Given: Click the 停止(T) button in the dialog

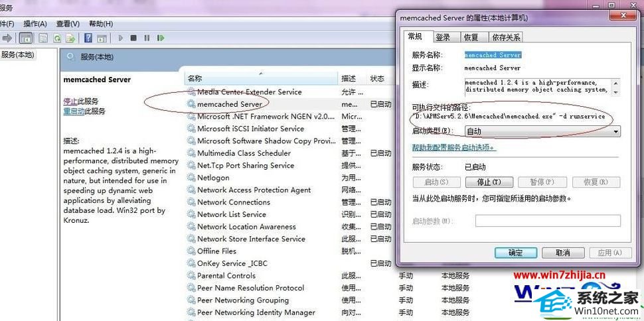Looking at the screenshot, I should (x=489, y=182).
